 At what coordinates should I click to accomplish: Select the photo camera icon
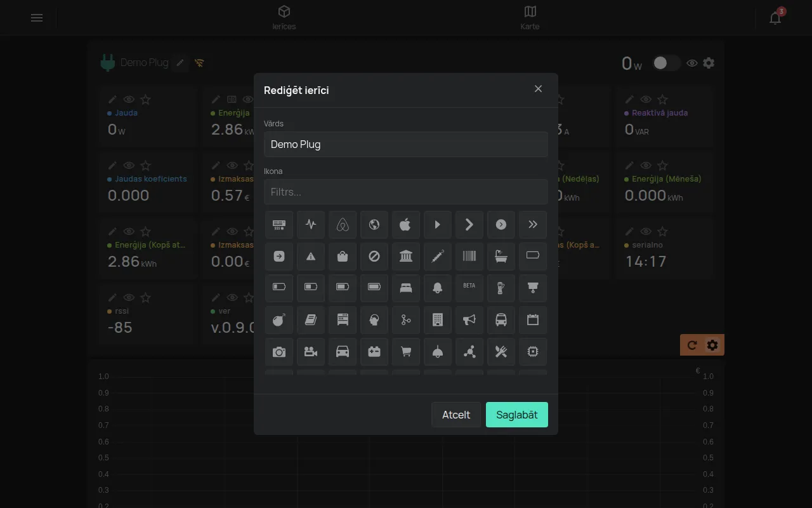point(279,351)
